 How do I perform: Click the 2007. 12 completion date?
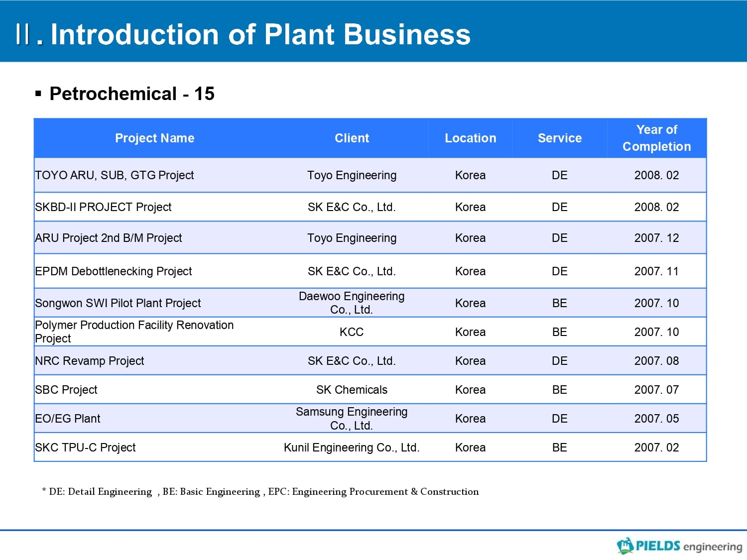[656, 238]
